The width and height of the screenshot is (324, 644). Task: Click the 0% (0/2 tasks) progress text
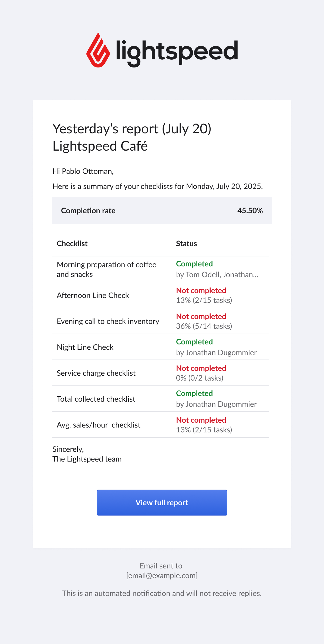pos(200,378)
